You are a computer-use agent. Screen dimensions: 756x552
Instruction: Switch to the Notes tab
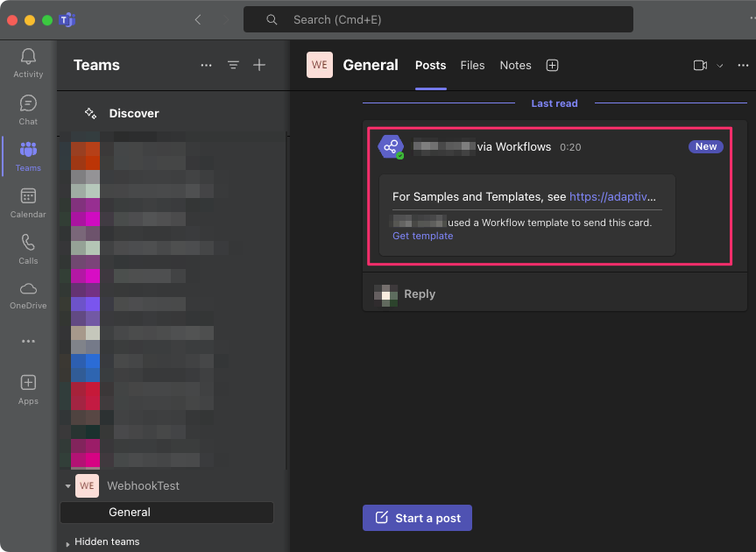515,65
